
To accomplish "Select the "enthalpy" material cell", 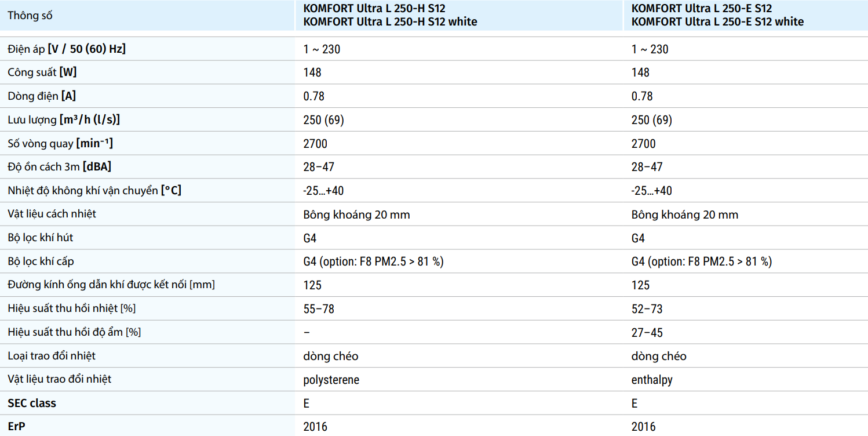I will [x=652, y=380].
